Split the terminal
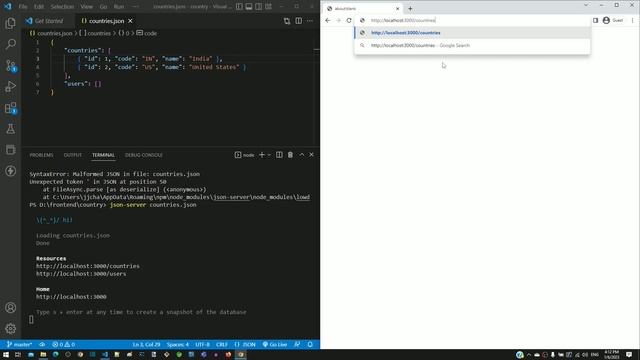 click(x=279, y=155)
